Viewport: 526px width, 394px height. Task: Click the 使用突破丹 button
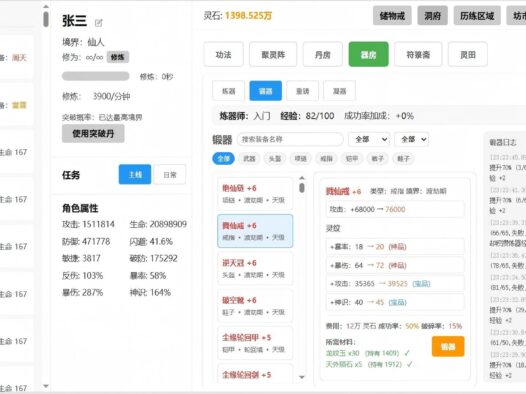(93, 133)
